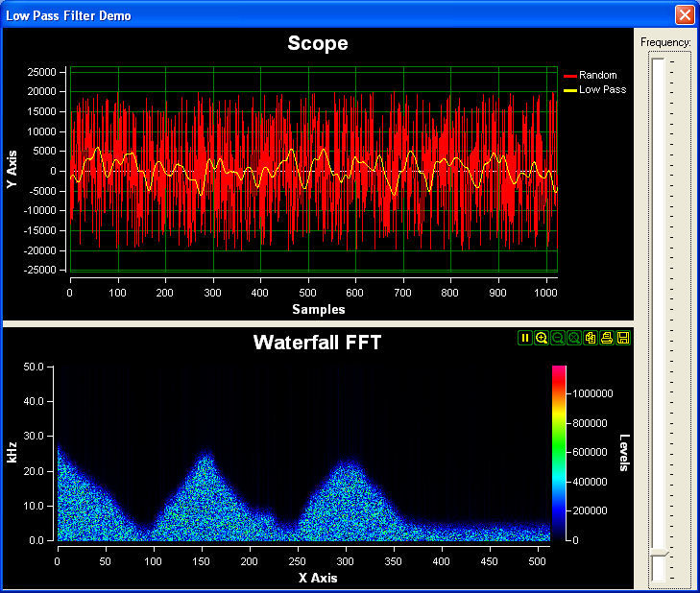This screenshot has width=700, height=593.
Task: Toggle the Low Pass legend entry
Action: coord(602,89)
